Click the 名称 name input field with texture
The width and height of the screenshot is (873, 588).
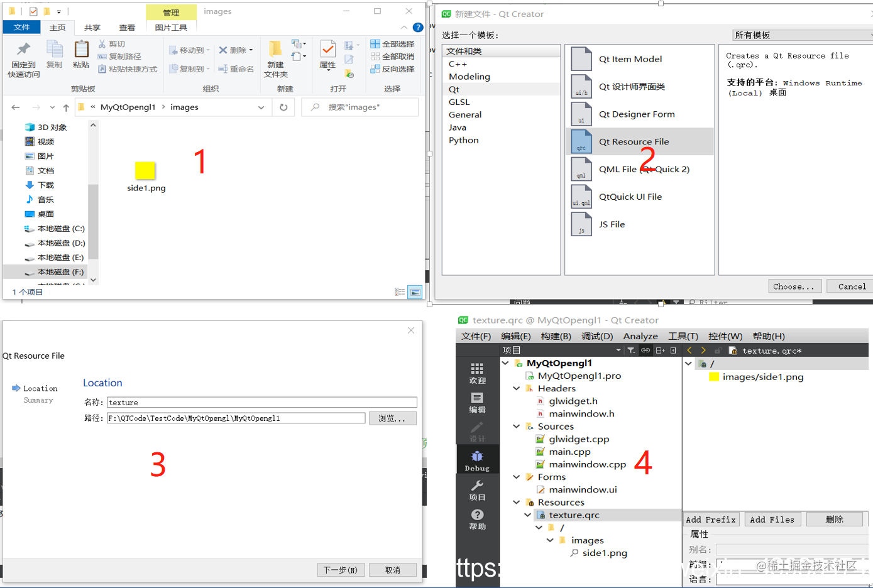pyautogui.click(x=262, y=403)
